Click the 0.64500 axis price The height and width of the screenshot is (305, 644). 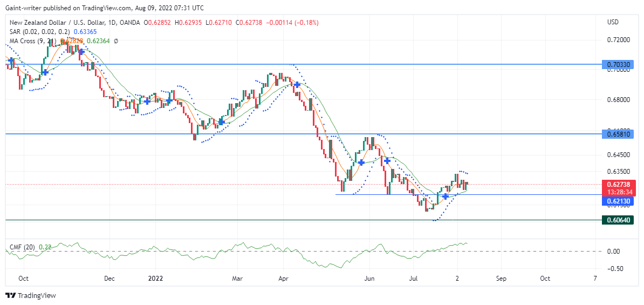coord(618,155)
